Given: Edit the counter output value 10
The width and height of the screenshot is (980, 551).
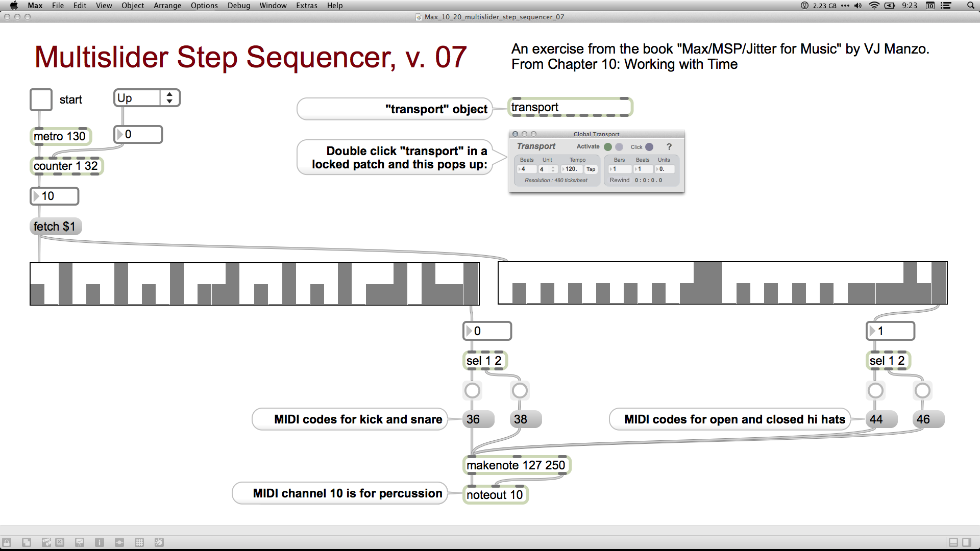Looking at the screenshot, I should pos(55,196).
